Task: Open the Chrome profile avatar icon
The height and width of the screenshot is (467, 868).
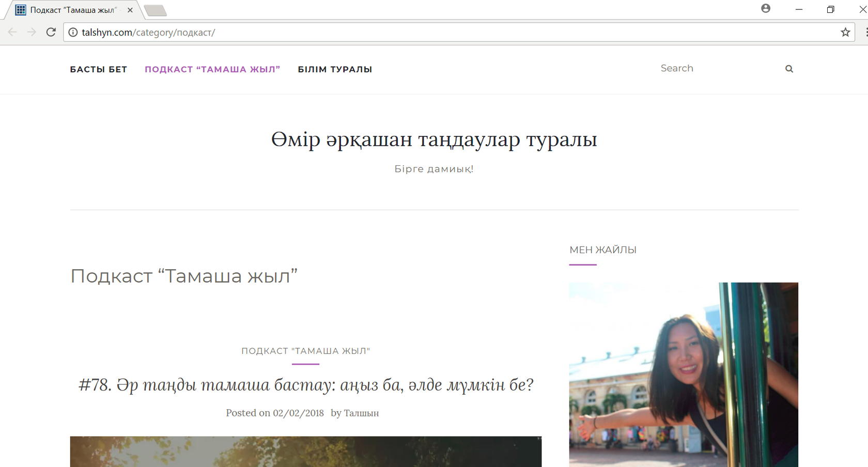Action: click(x=766, y=8)
